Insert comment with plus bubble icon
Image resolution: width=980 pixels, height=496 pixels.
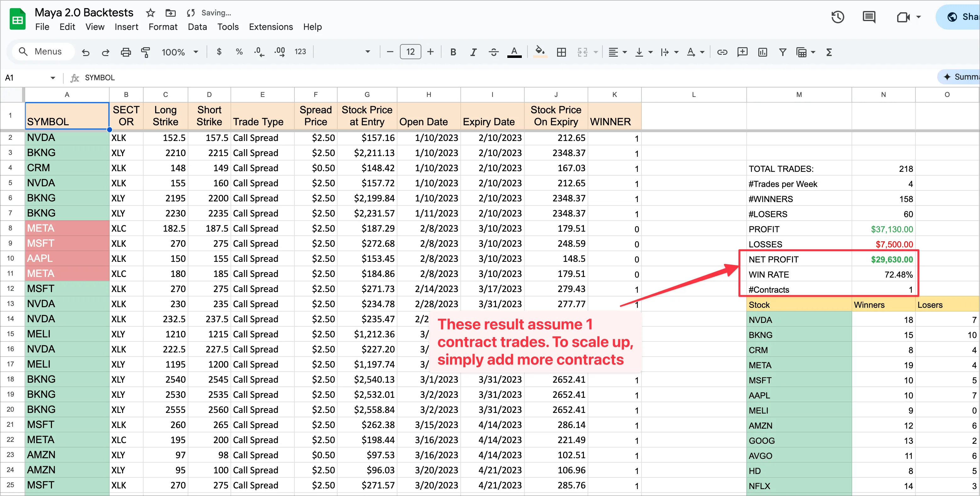coord(742,52)
